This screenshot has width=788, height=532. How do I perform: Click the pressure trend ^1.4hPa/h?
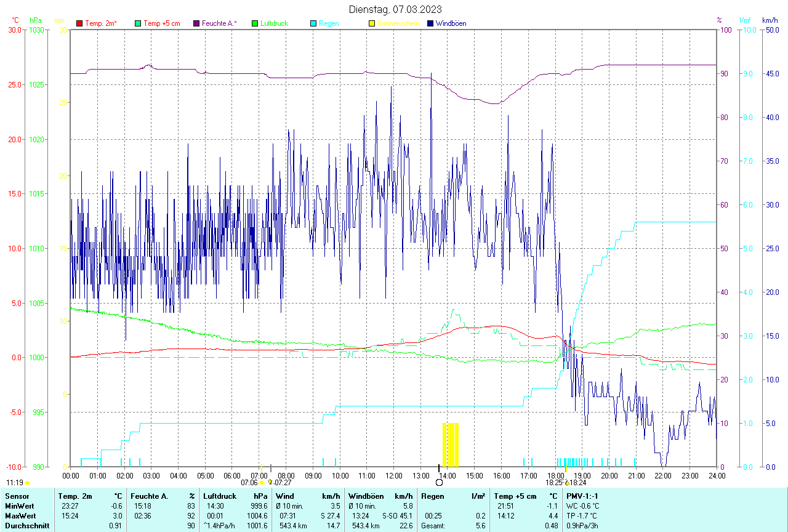(x=220, y=525)
